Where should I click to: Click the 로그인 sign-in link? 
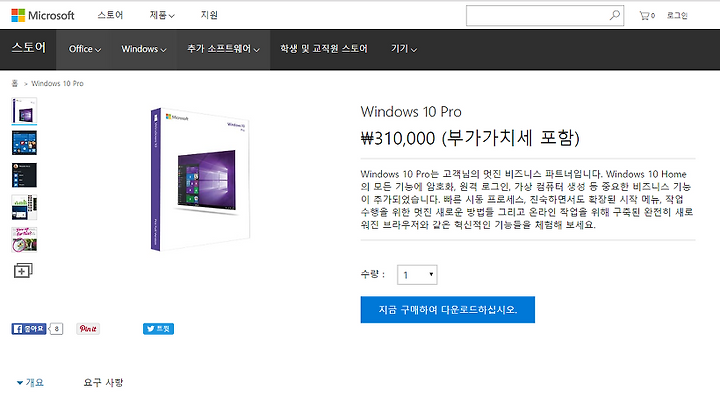(x=677, y=16)
